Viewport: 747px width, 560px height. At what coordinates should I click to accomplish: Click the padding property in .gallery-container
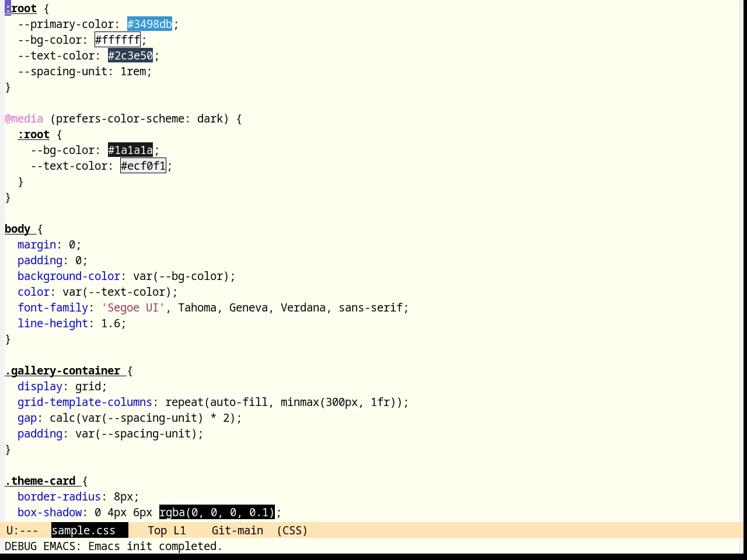(40, 433)
